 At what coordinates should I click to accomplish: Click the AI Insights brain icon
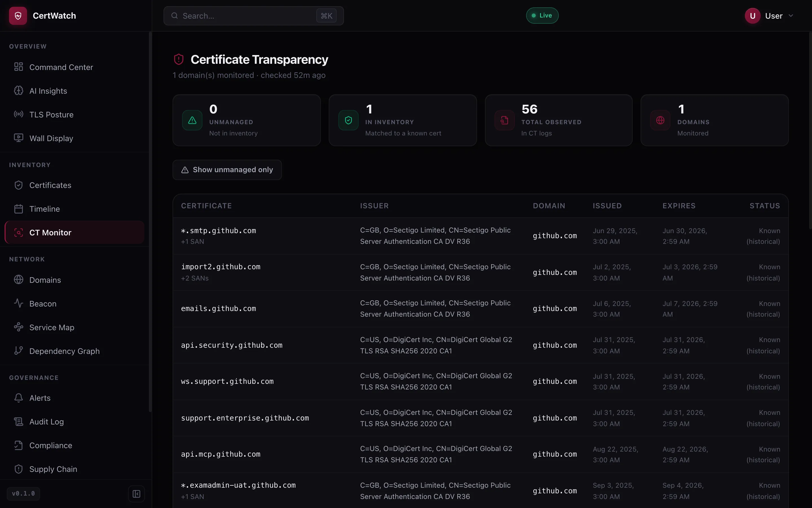click(18, 91)
